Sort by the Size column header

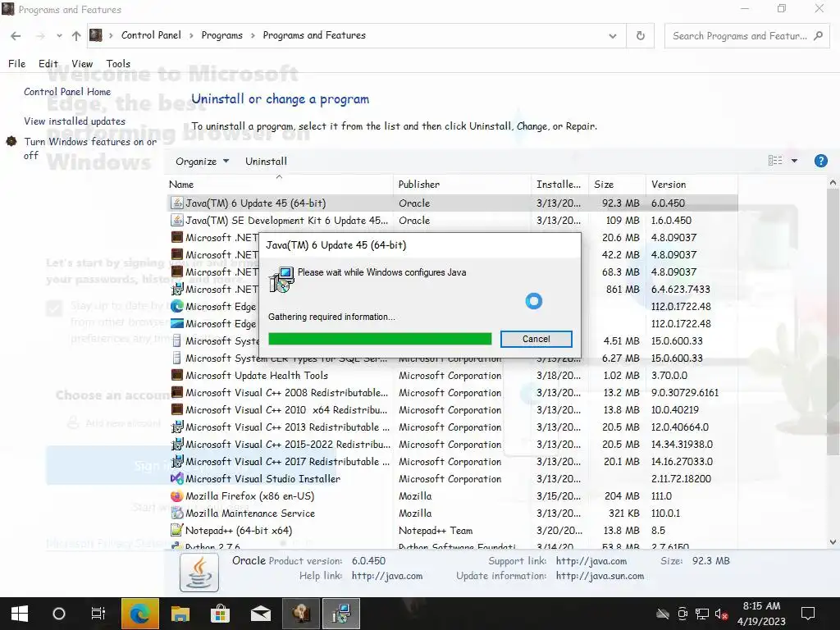(x=617, y=185)
